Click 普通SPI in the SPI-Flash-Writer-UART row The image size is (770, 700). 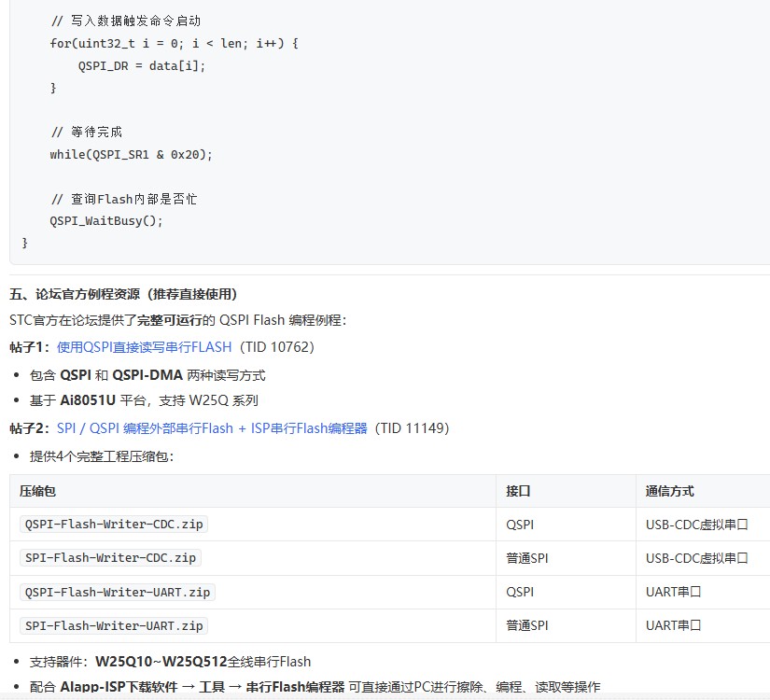point(527,625)
